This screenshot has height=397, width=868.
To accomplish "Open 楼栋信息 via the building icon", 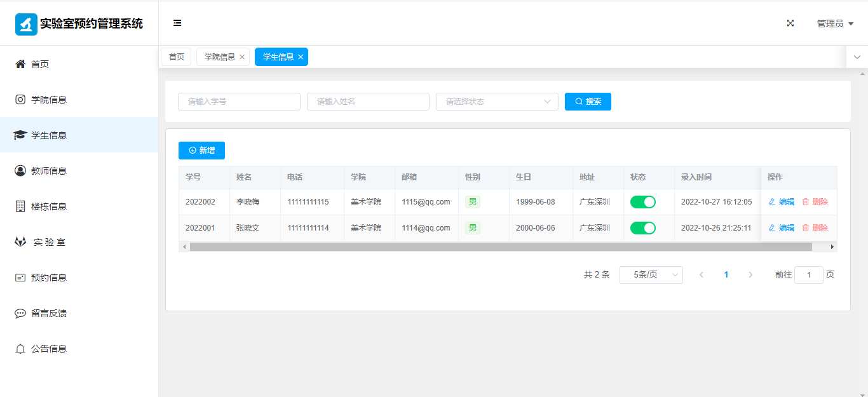I will click(20, 206).
